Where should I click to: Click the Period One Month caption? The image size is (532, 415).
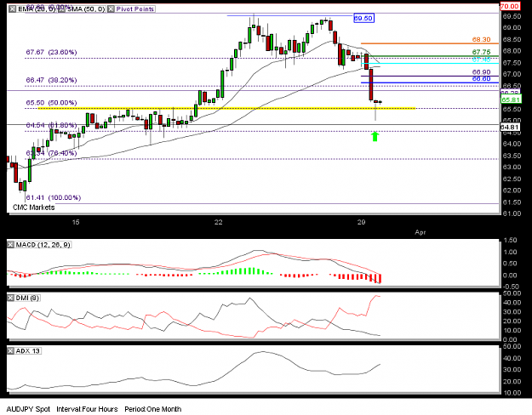coord(153,409)
